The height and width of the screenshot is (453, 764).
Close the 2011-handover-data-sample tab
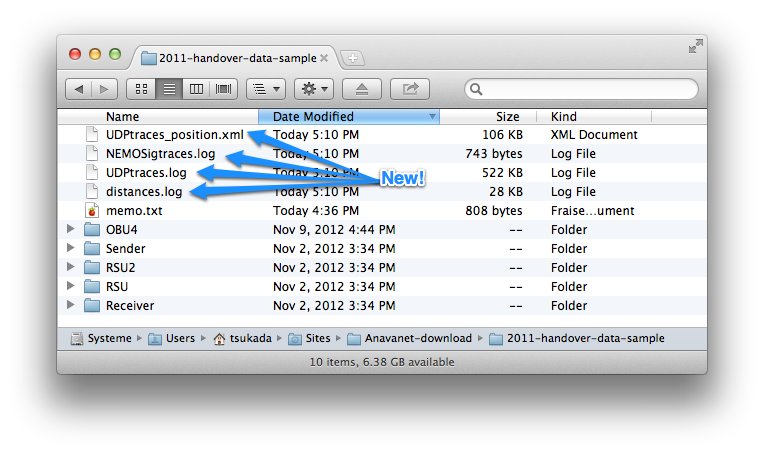tap(324, 58)
